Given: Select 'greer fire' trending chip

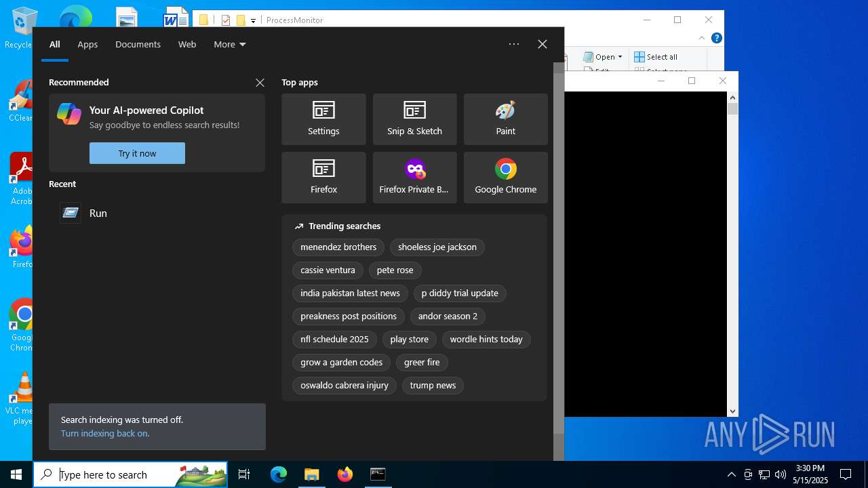Looking at the screenshot, I should (422, 363).
